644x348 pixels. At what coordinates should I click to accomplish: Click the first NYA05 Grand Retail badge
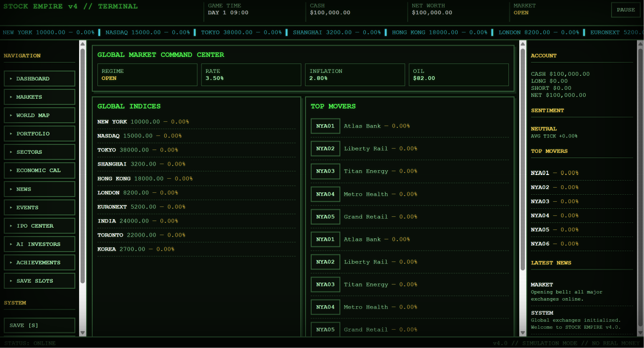point(325,217)
